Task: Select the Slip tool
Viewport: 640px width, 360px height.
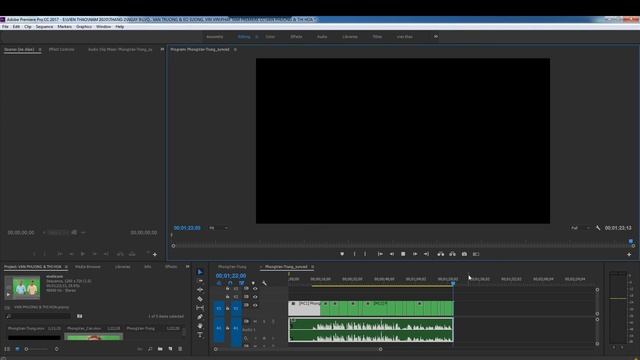Action: coord(200,308)
